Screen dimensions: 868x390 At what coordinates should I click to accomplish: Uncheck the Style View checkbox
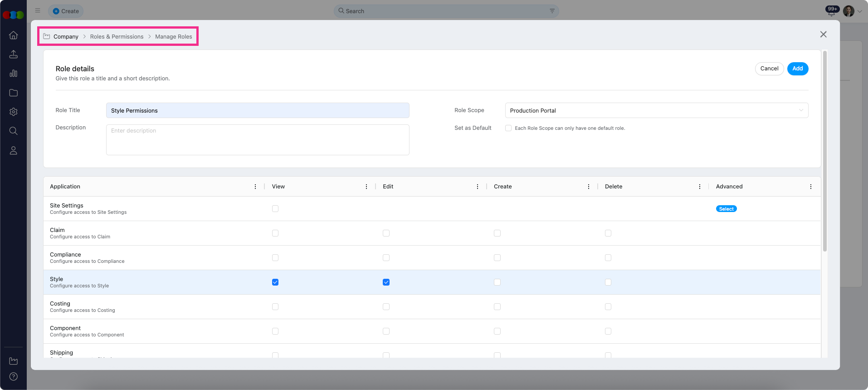(x=275, y=282)
